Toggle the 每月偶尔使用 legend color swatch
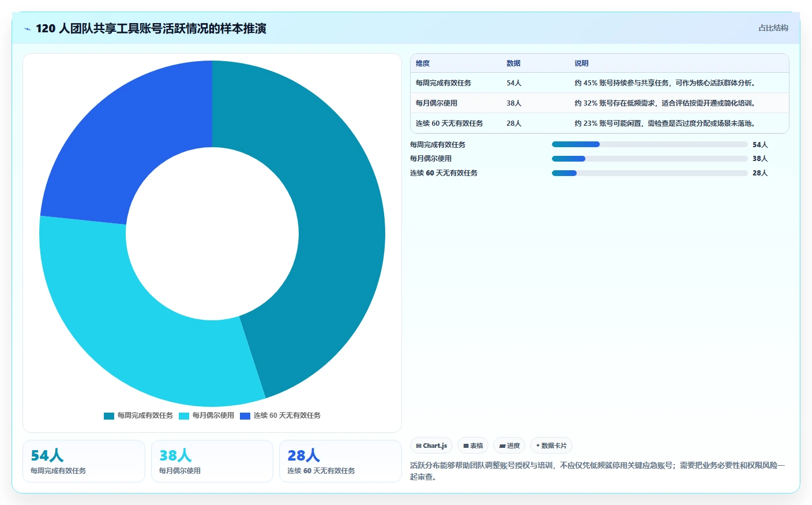 click(x=184, y=416)
